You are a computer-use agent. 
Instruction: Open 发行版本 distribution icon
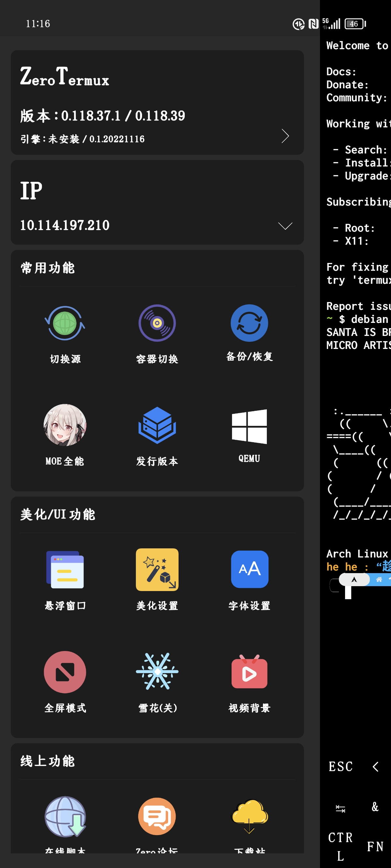click(x=157, y=425)
